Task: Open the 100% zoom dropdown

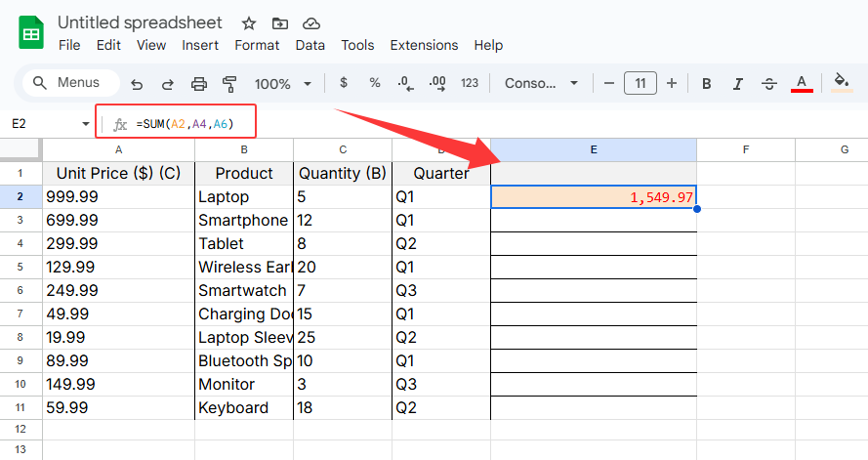Action: [283, 84]
